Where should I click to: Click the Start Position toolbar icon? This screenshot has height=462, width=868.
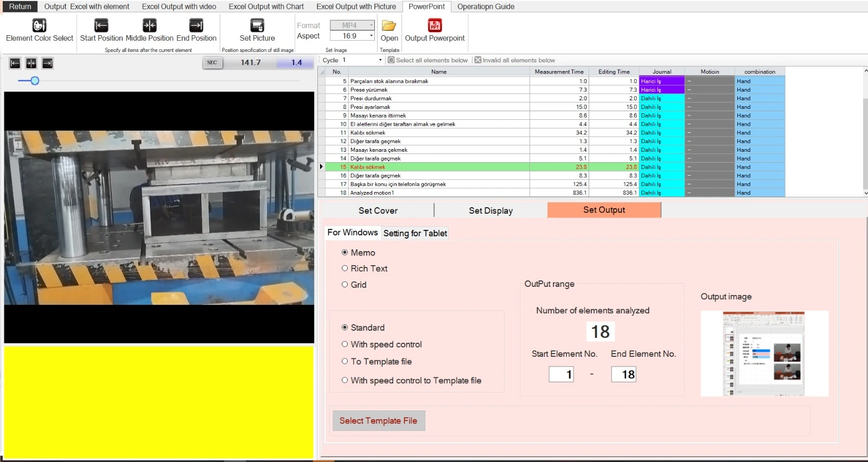coord(101,25)
